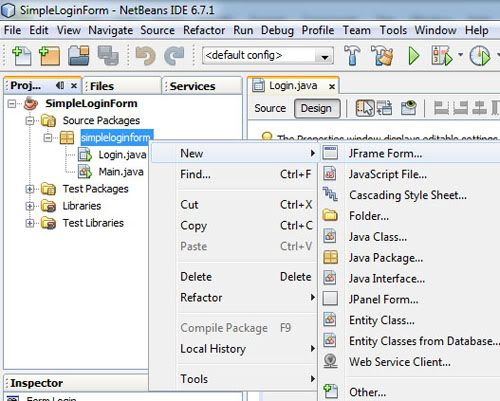Viewport: 500px width, 401px height.
Task: Click the Inspector panel title
Action: 36,383
